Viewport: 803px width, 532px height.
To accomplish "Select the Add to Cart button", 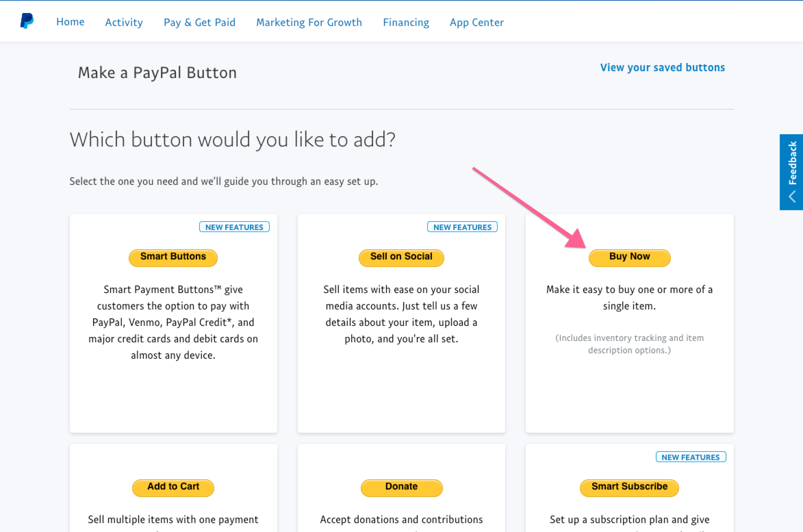I will pos(173,487).
